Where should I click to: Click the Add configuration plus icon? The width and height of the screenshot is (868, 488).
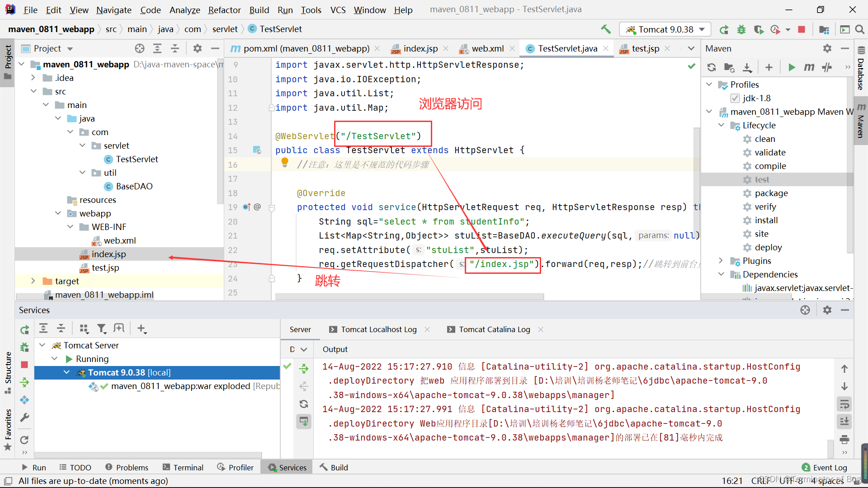coord(769,67)
